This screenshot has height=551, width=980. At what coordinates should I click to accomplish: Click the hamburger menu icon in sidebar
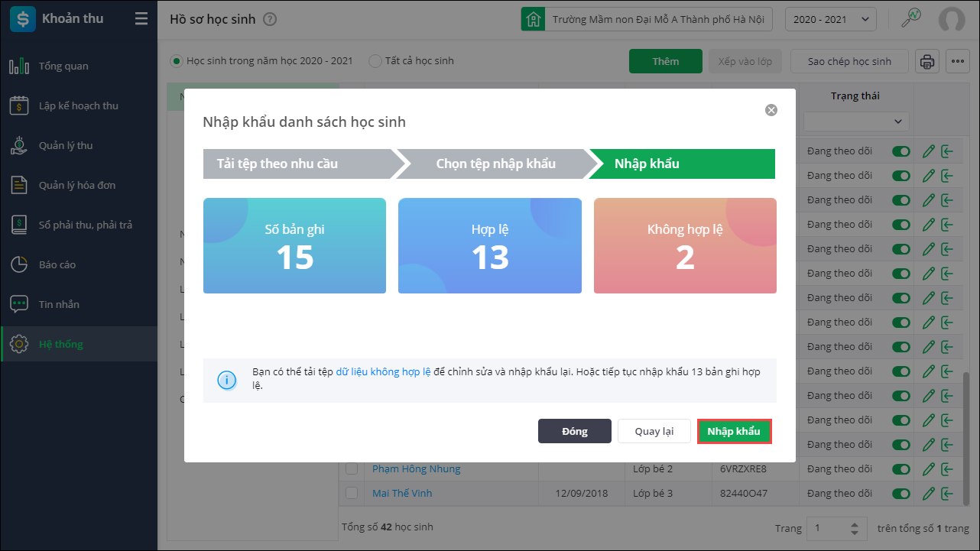[141, 19]
